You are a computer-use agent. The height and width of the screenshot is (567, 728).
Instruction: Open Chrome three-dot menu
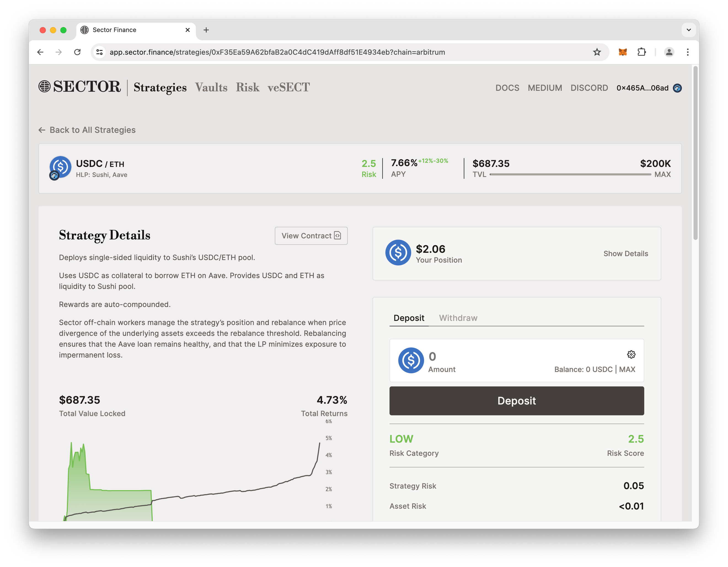point(688,52)
